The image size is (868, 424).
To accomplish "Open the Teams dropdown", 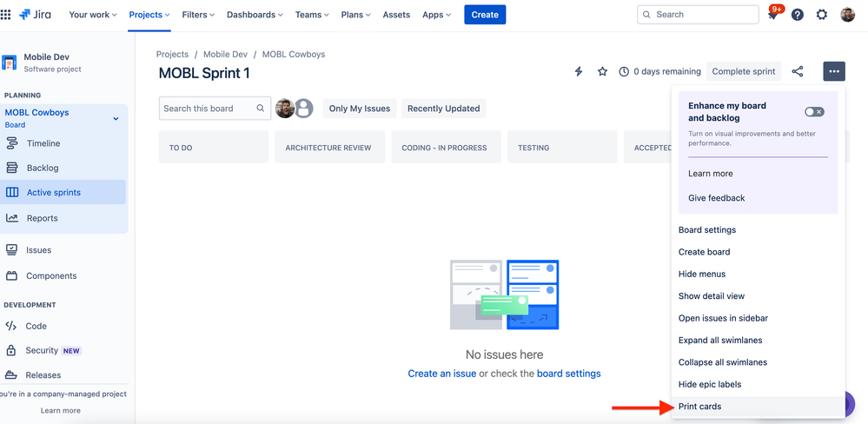I will pyautogui.click(x=312, y=15).
